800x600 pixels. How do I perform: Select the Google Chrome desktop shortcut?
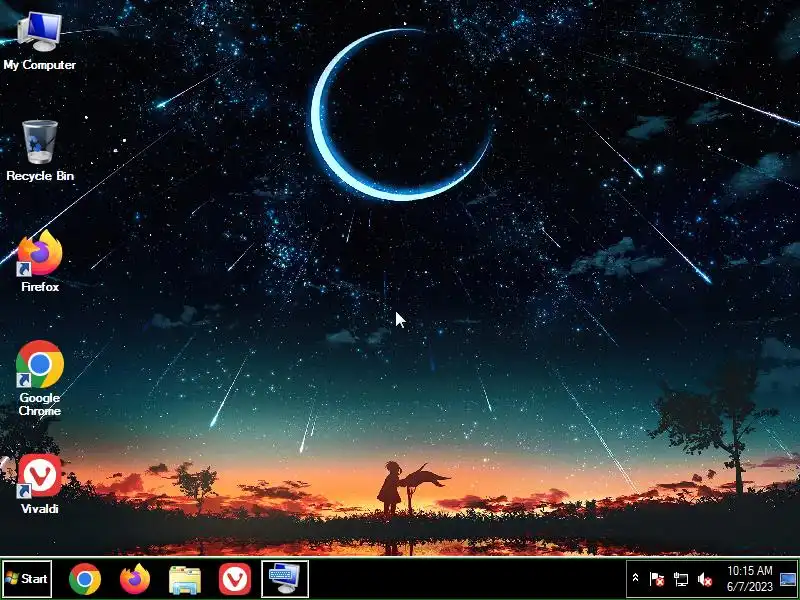pyautogui.click(x=40, y=378)
